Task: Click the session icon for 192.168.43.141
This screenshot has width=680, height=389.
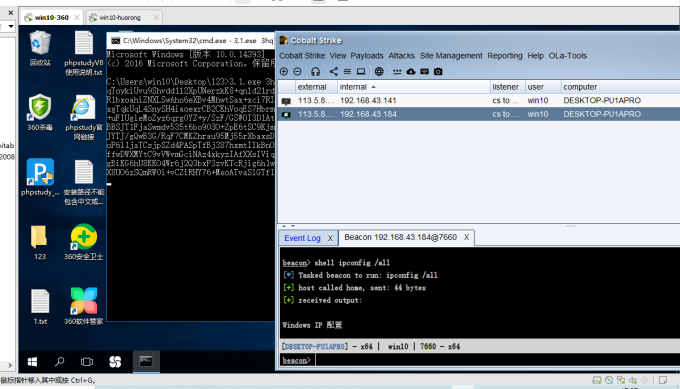Action: pyautogui.click(x=286, y=101)
